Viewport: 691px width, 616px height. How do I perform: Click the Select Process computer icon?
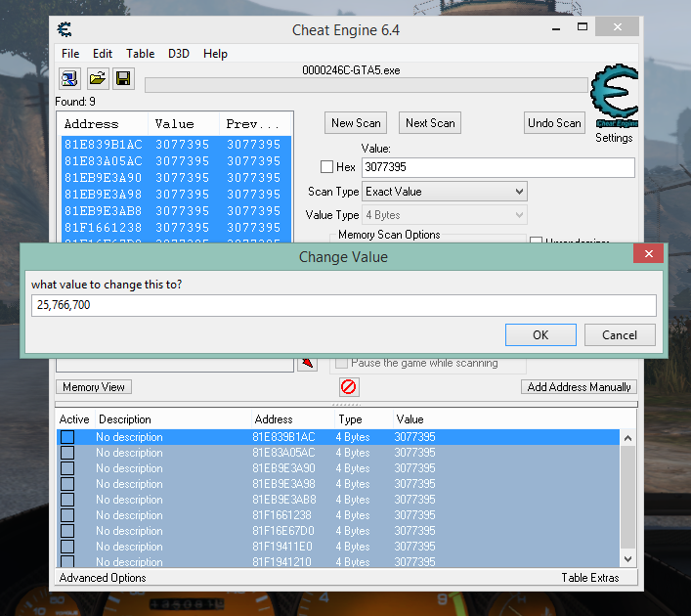[70, 78]
